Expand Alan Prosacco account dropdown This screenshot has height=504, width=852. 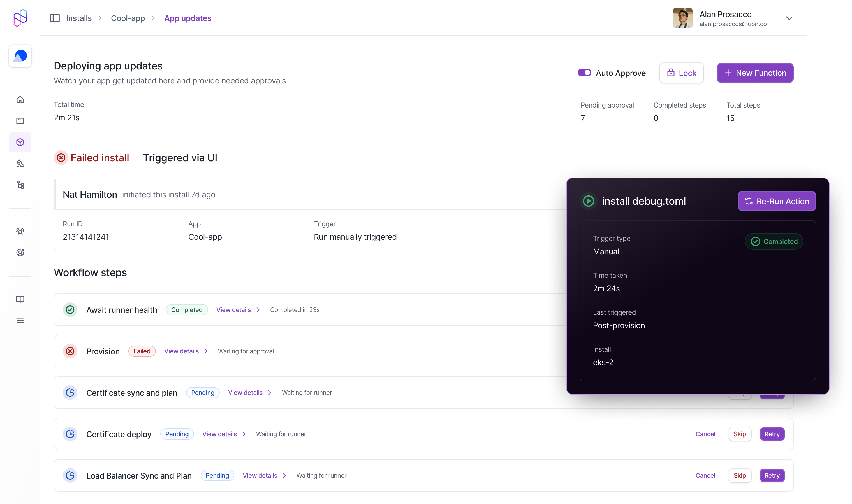pos(789,18)
